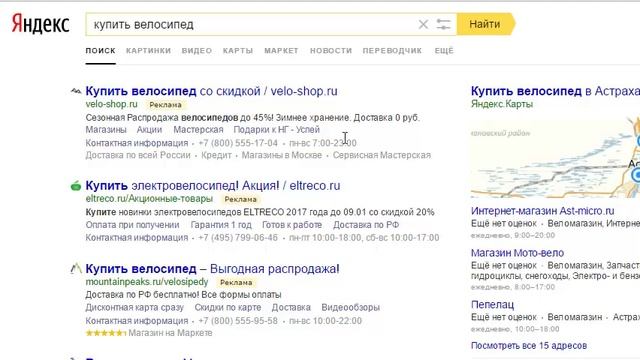The image size is (640, 360).
Task: Click the Найти search button
Action: pyautogui.click(x=486, y=24)
